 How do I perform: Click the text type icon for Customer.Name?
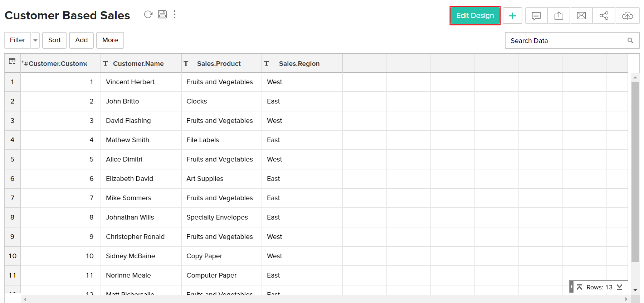click(x=106, y=63)
